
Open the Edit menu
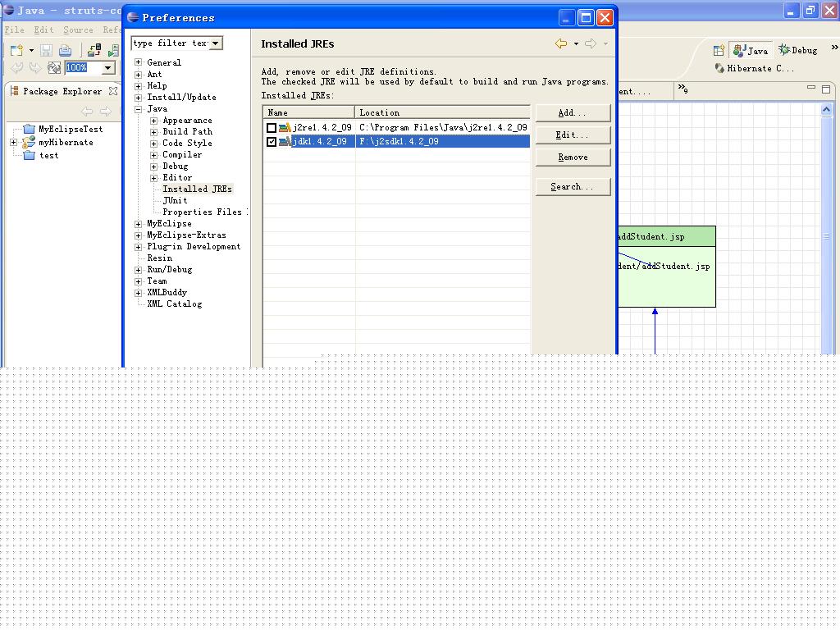[x=43, y=30]
